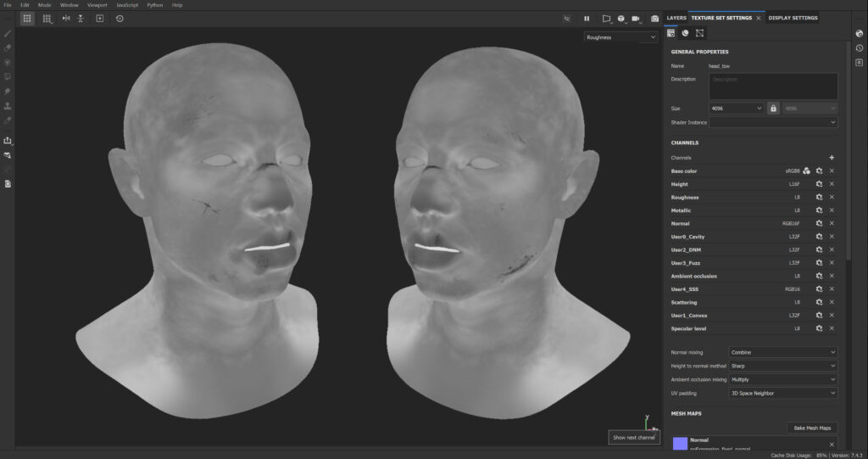Expand the Size 4096 dropdown
868x459 pixels.
[x=737, y=109]
